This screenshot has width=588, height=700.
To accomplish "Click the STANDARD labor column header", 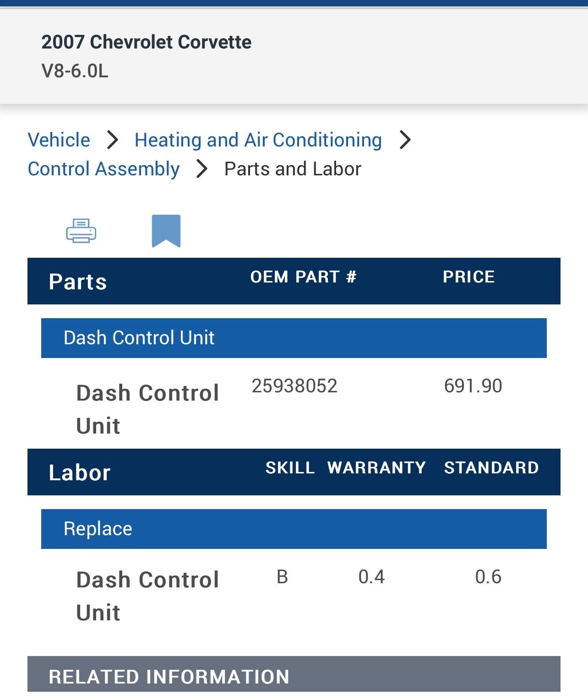I will click(491, 468).
